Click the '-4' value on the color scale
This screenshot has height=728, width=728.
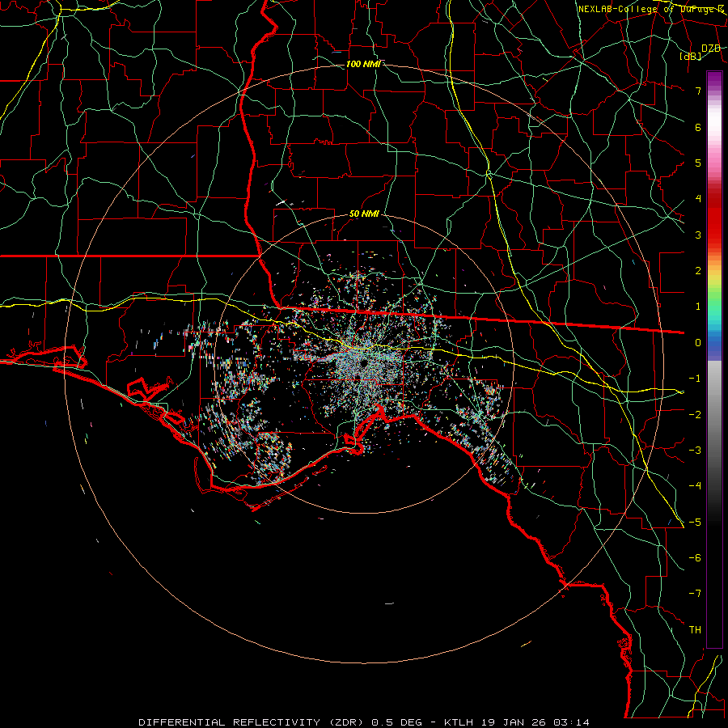click(x=695, y=486)
